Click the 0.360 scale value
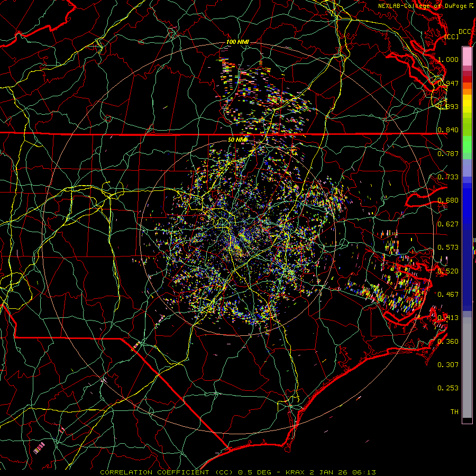Viewport: 476px width, 476px height. tap(448, 341)
